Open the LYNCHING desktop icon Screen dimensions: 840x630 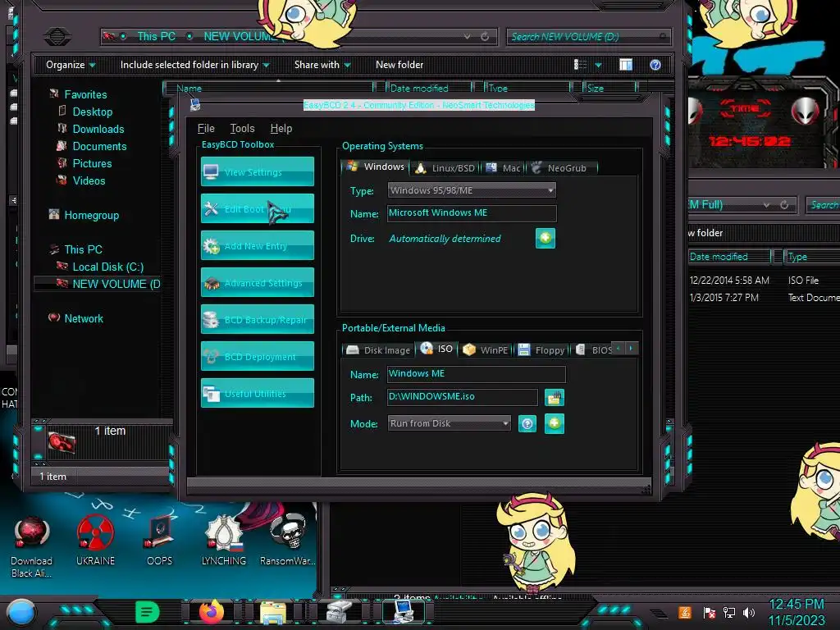224,541
